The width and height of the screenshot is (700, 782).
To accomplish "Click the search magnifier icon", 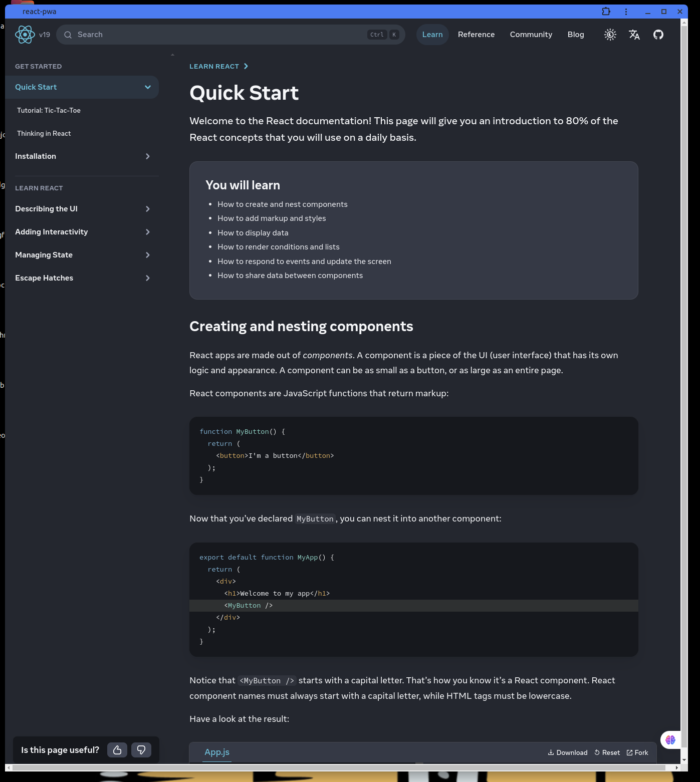I will point(68,35).
